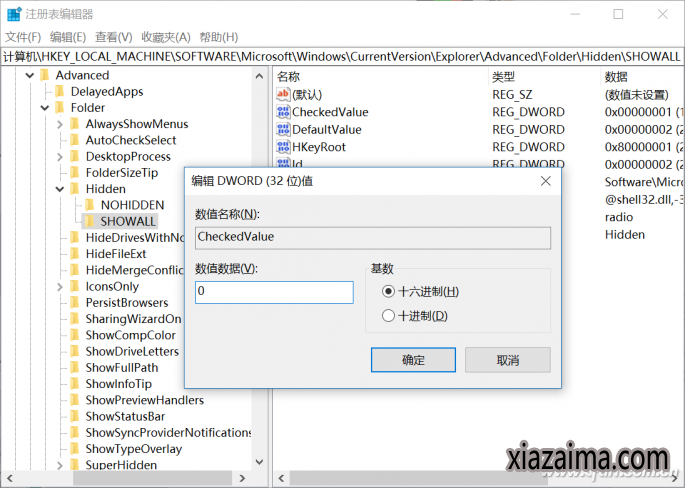
Task: Click the ShowFullPath folder icon
Action: click(x=75, y=367)
